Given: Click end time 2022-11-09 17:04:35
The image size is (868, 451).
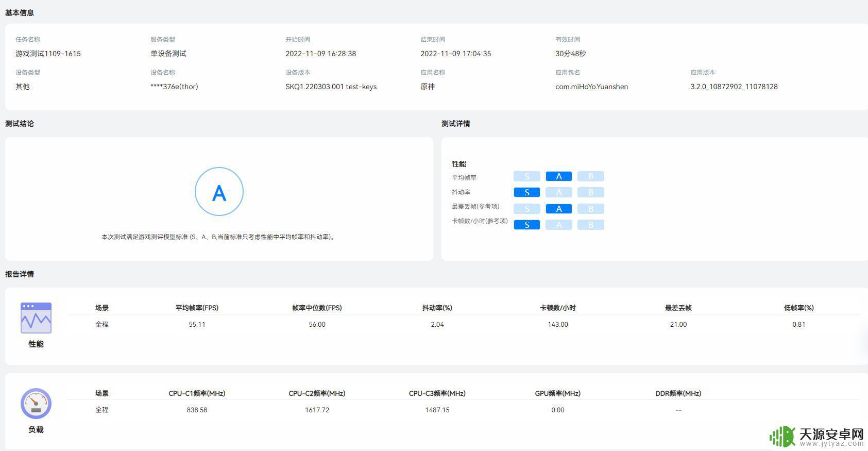Looking at the screenshot, I should pyautogui.click(x=455, y=54).
